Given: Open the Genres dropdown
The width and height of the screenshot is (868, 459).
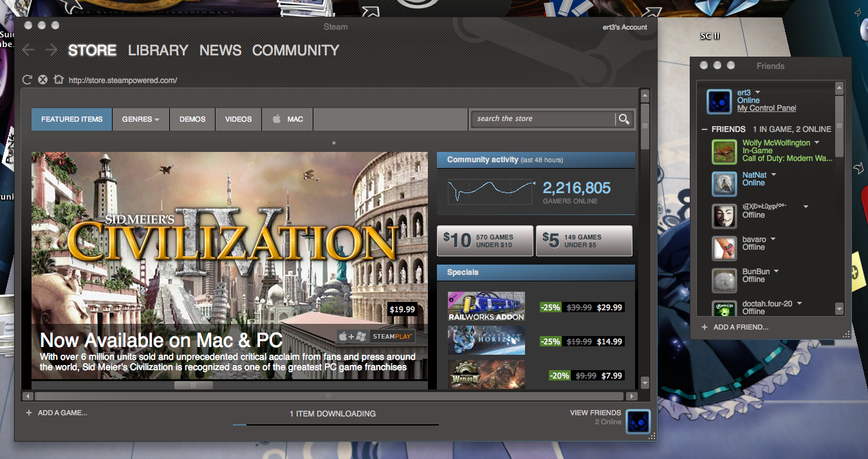Looking at the screenshot, I should click(x=140, y=119).
